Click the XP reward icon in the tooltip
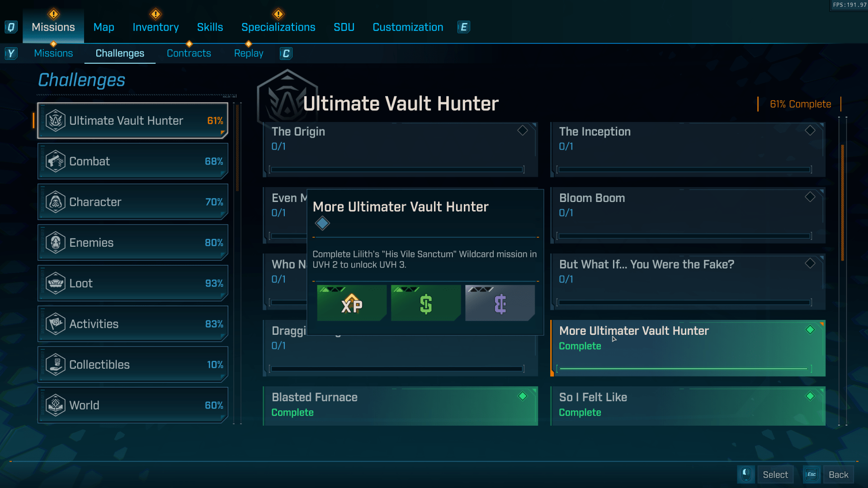This screenshot has width=868, height=488. (352, 304)
